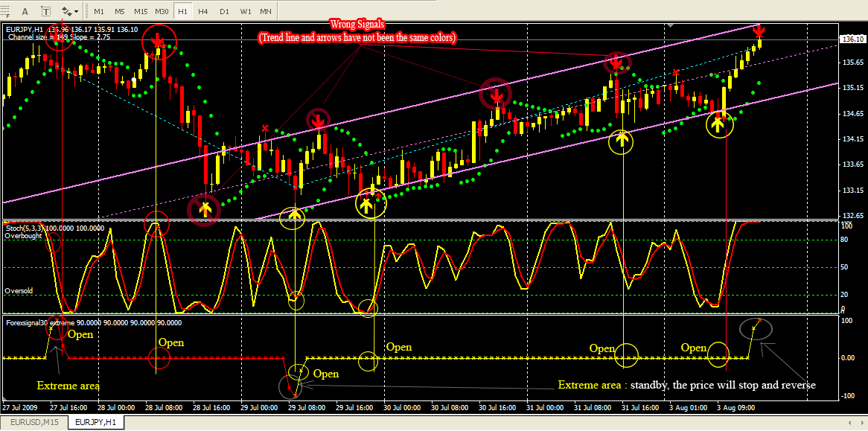The width and height of the screenshot is (868, 431).
Task: Select the M30 timeframe button
Action: [162, 11]
